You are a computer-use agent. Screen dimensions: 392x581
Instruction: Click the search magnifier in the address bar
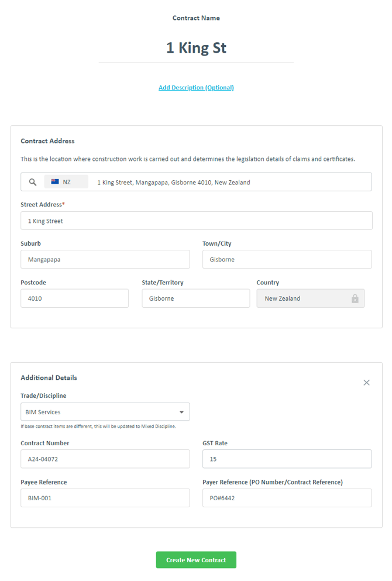[32, 181]
